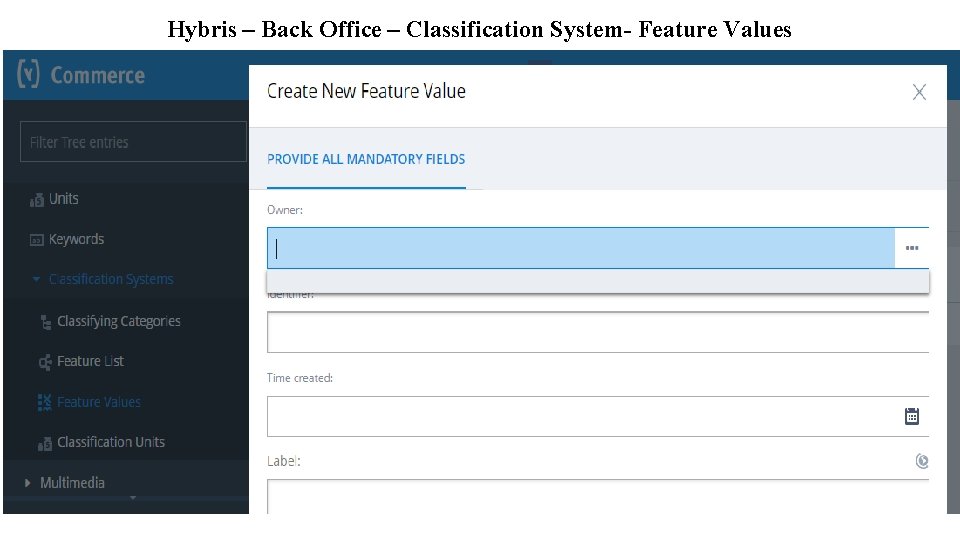Collapse the Classification Systems tree node
This screenshot has height=540, width=960.
click(37, 280)
